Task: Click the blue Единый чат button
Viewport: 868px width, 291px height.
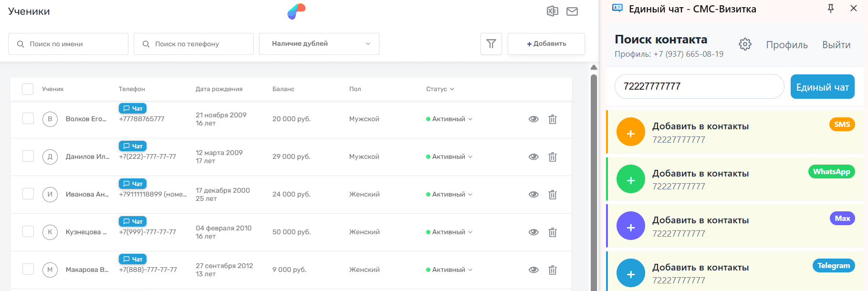Action: (x=823, y=87)
